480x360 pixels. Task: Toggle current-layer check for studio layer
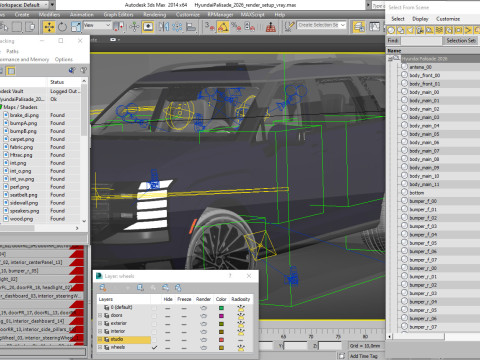(154, 339)
